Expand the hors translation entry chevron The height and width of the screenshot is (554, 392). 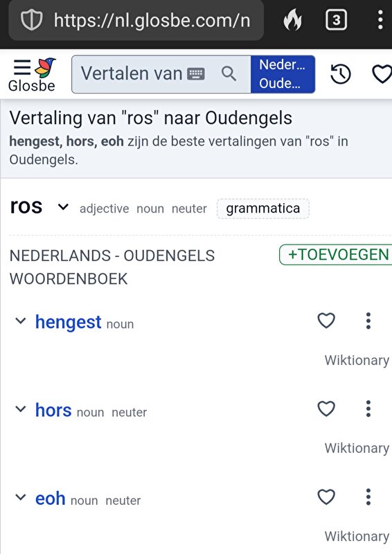coord(21,409)
